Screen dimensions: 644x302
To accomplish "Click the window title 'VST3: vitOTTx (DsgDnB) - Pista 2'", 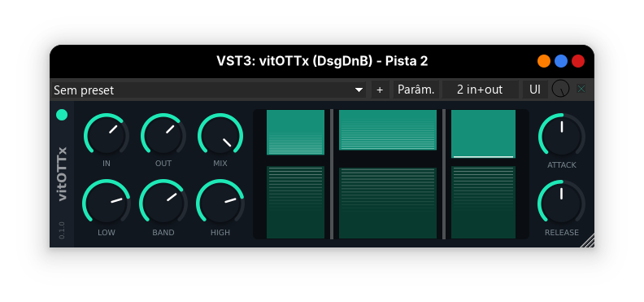I will pos(323,61).
